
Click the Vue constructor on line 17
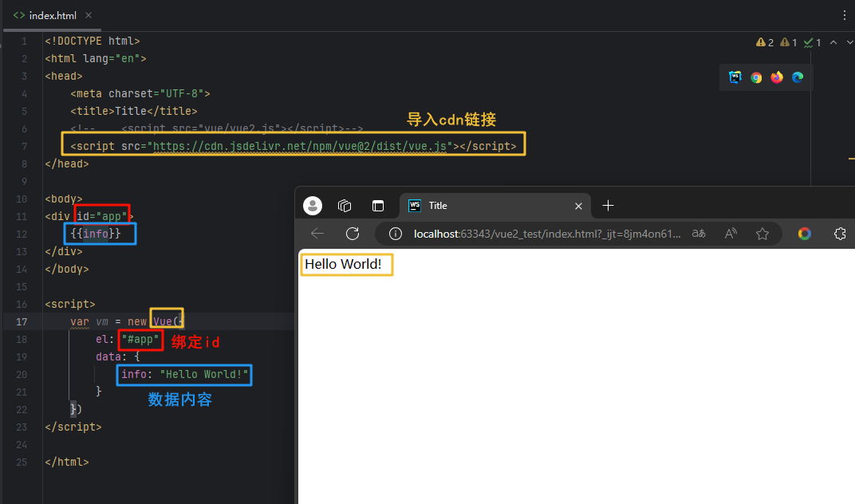coord(163,321)
